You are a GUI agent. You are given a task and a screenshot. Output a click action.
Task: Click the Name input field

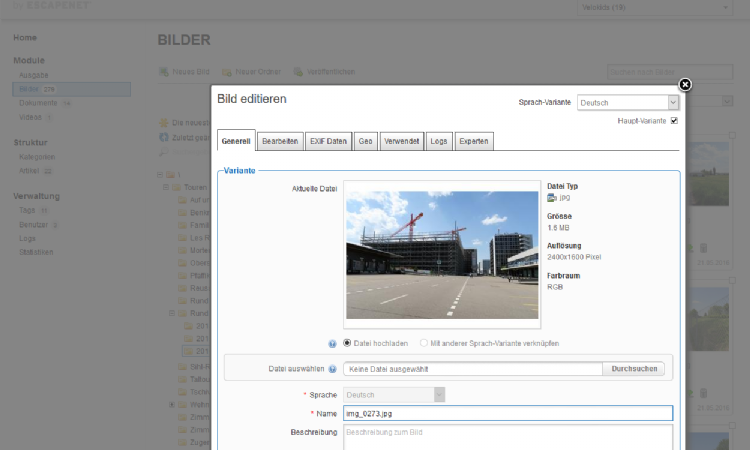point(508,413)
